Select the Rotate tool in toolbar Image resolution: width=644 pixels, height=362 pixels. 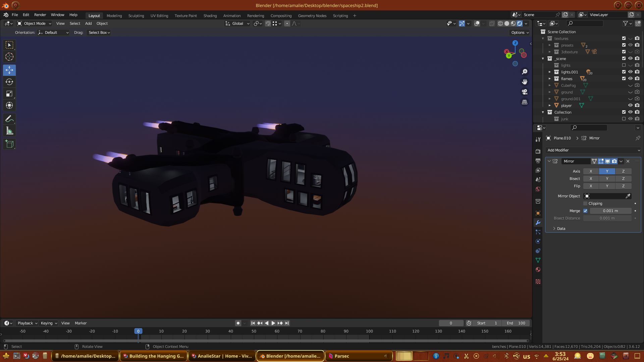click(x=9, y=82)
